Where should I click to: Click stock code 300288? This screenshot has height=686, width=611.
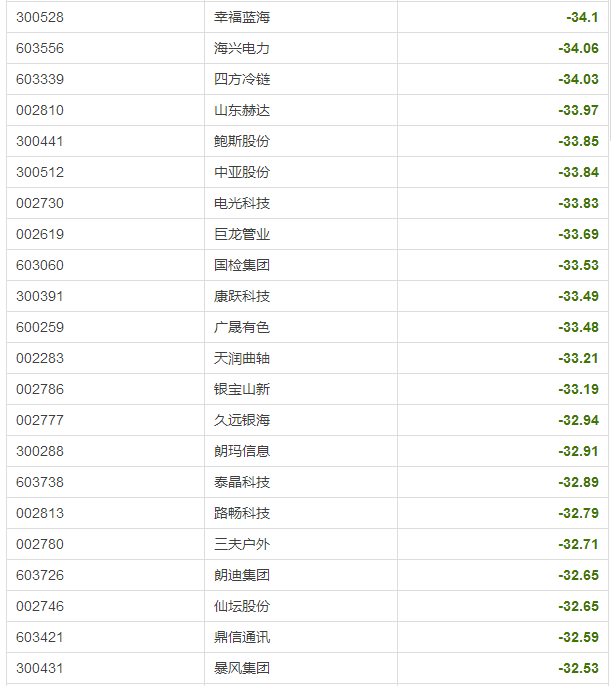[40, 452]
